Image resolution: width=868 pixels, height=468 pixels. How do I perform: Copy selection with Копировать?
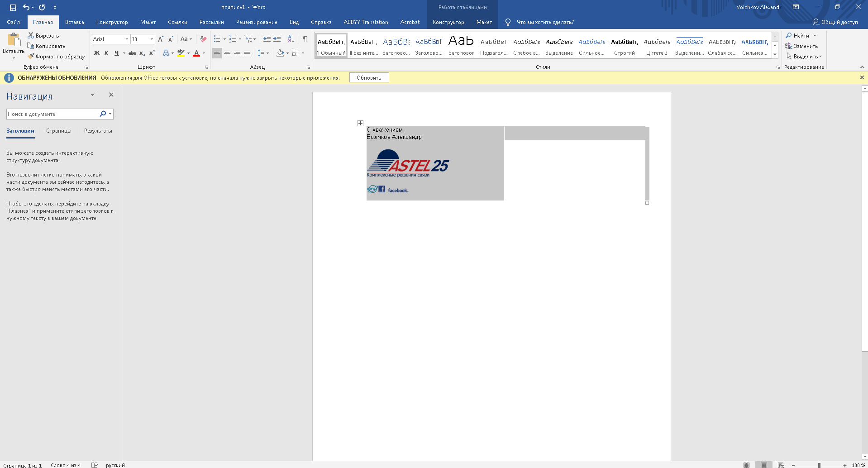click(46, 46)
